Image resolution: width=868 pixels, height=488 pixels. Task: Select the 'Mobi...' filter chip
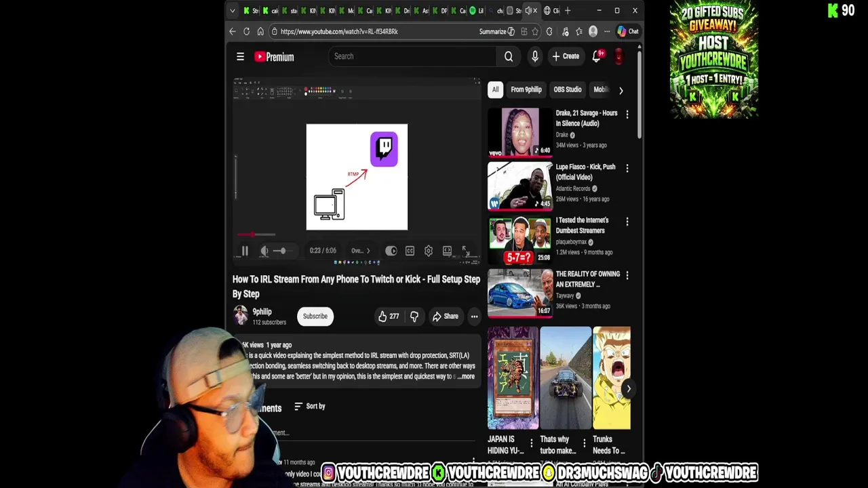pos(600,89)
